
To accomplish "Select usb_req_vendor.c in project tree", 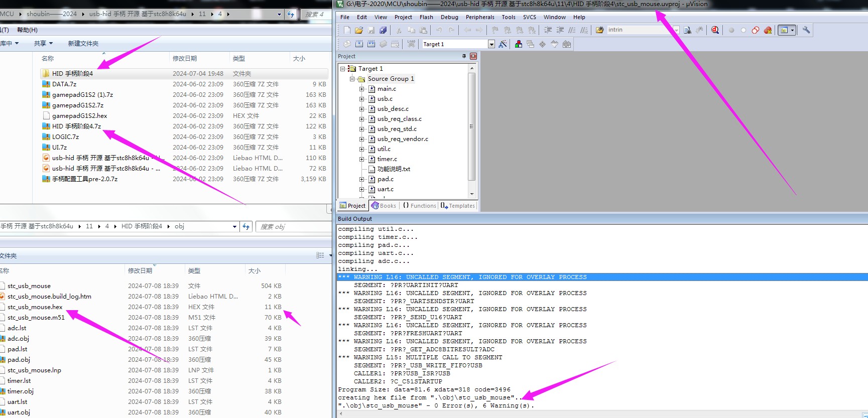I will point(403,139).
